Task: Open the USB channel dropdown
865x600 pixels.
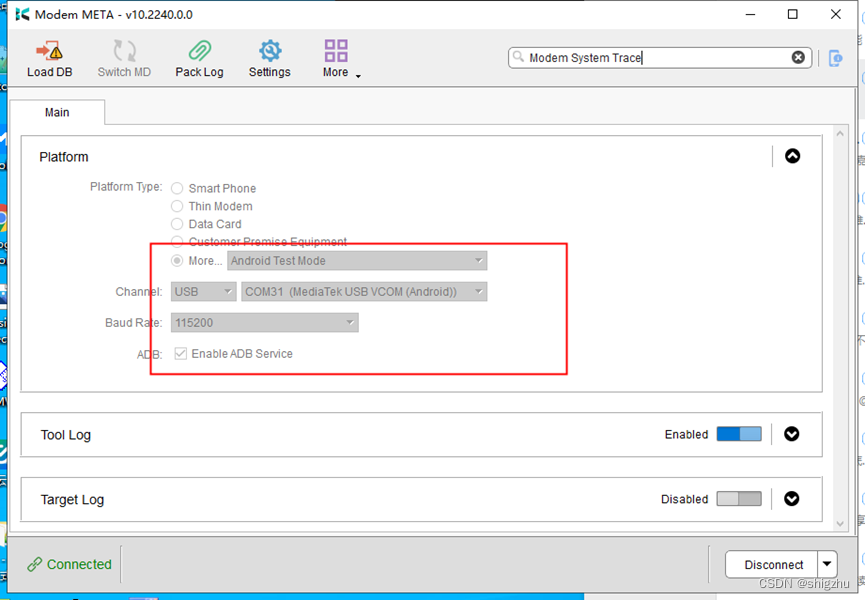Action: click(204, 292)
